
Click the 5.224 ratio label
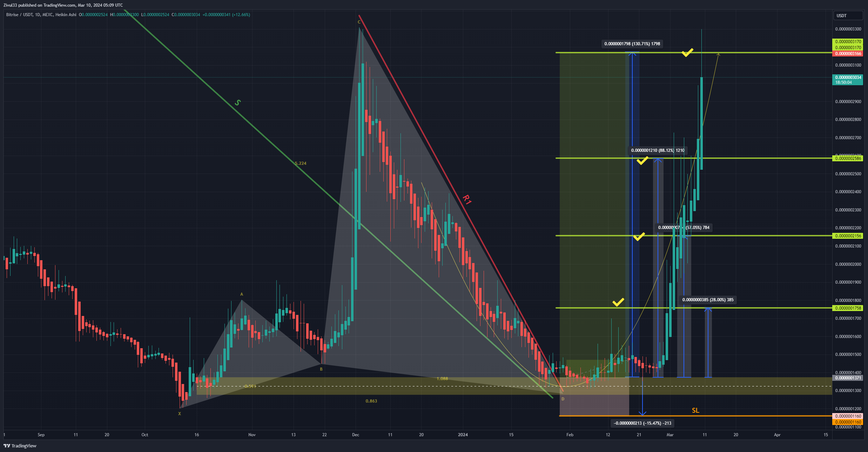point(301,163)
